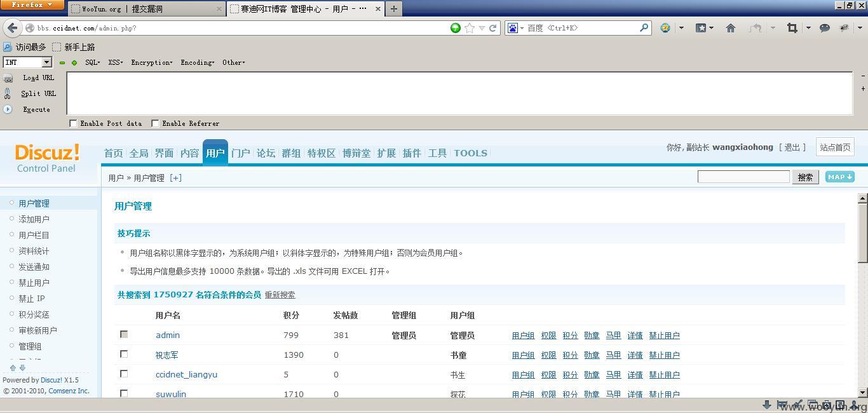Click the Discuz! Control Panel logo
The height and width of the screenshot is (413, 868).
pyautogui.click(x=47, y=158)
